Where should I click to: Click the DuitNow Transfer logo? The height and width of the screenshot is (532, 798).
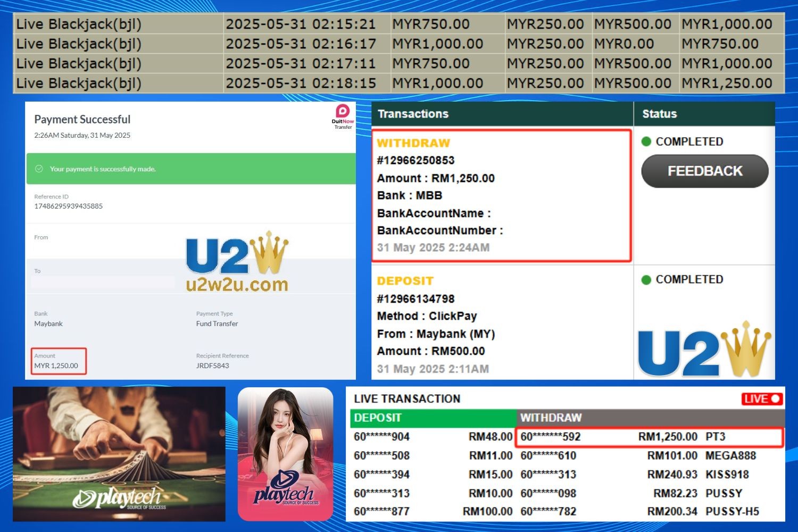tap(343, 117)
